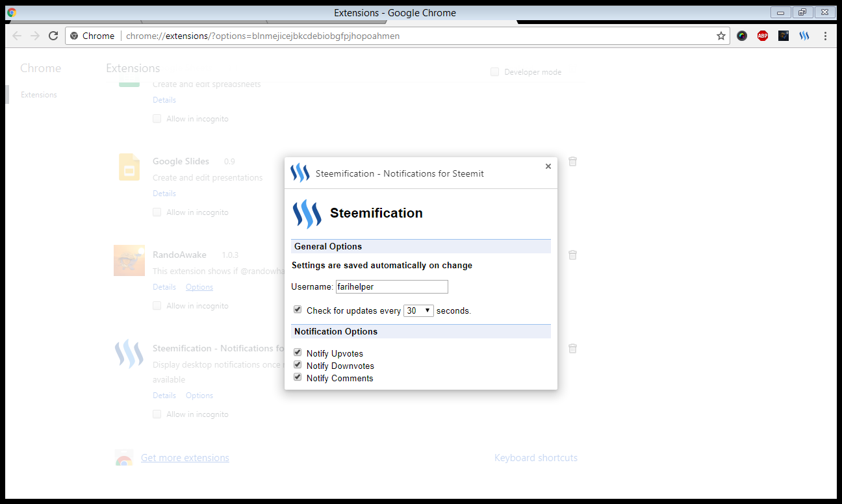Open the AdBlock Plus (ABP) toolbar extension
Image resolution: width=842 pixels, height=504 pixels.
click(x=763, y=36)
